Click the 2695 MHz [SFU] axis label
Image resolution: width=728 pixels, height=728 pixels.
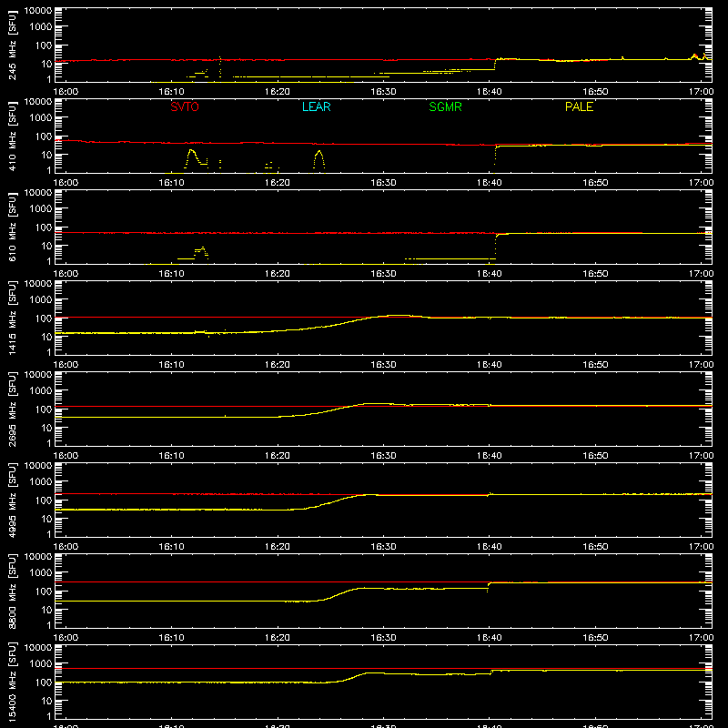(12, 409)
